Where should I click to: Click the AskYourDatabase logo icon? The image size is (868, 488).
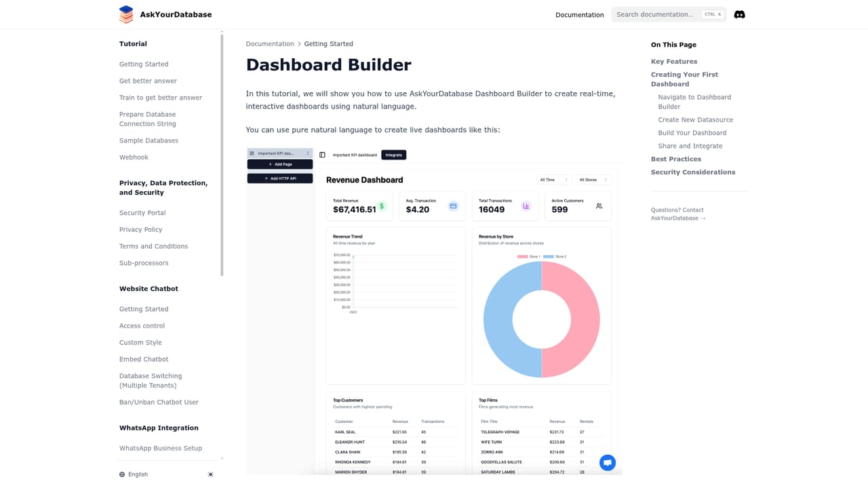tap(126, 14)
